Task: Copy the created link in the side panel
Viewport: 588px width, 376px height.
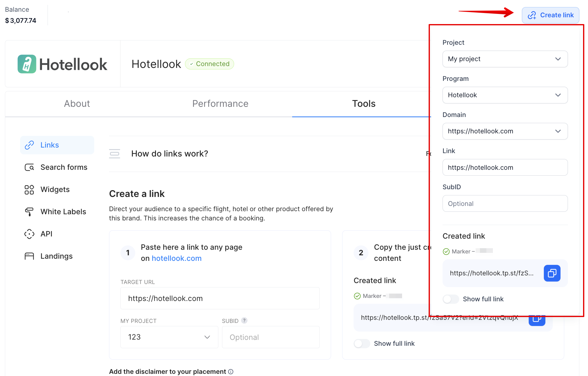Action: click(x=552, y=273)
